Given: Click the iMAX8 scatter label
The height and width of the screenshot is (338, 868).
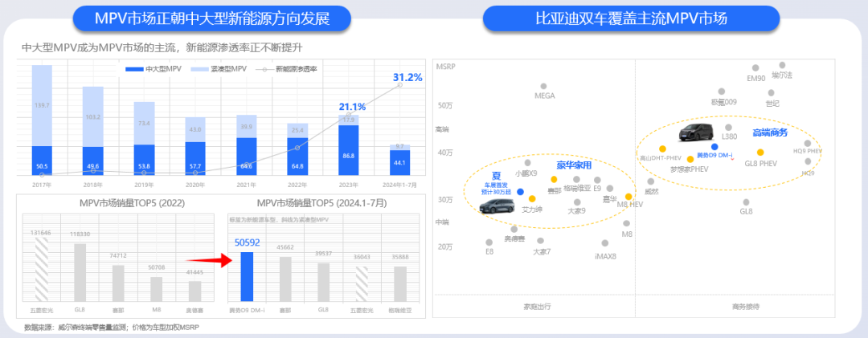Looking at the screenshot, I should point(606,256).
